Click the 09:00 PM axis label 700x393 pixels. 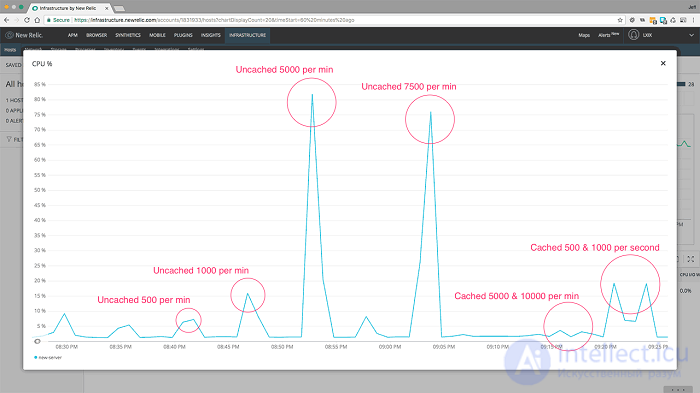click(390, 347)
